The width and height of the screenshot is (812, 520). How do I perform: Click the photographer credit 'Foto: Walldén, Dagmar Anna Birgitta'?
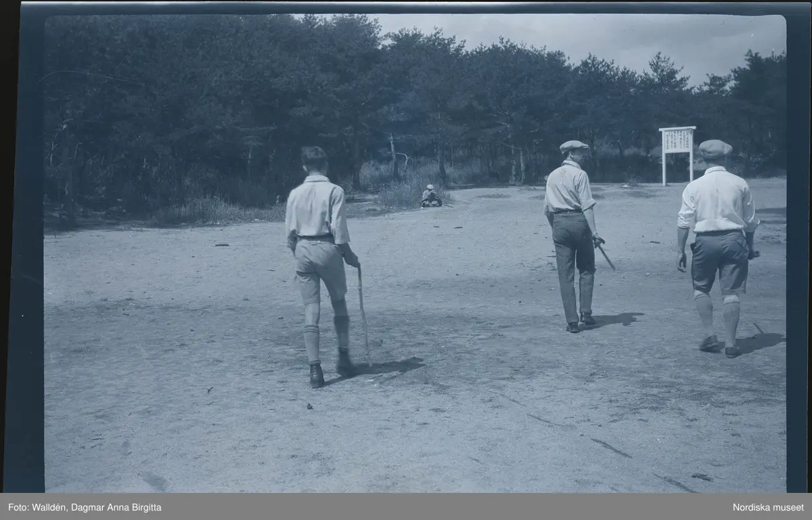coord(85,507)
